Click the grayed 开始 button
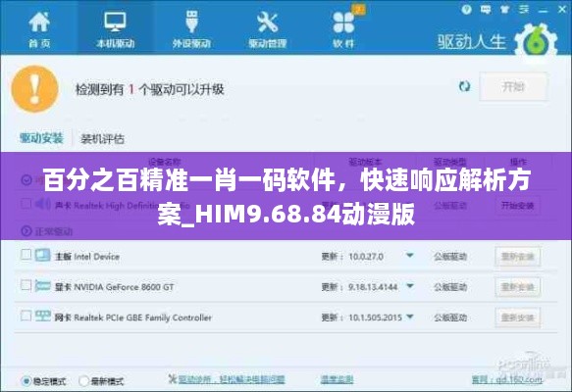The height and width of the screenshot is (392, 572). click(x=513, y=86)
